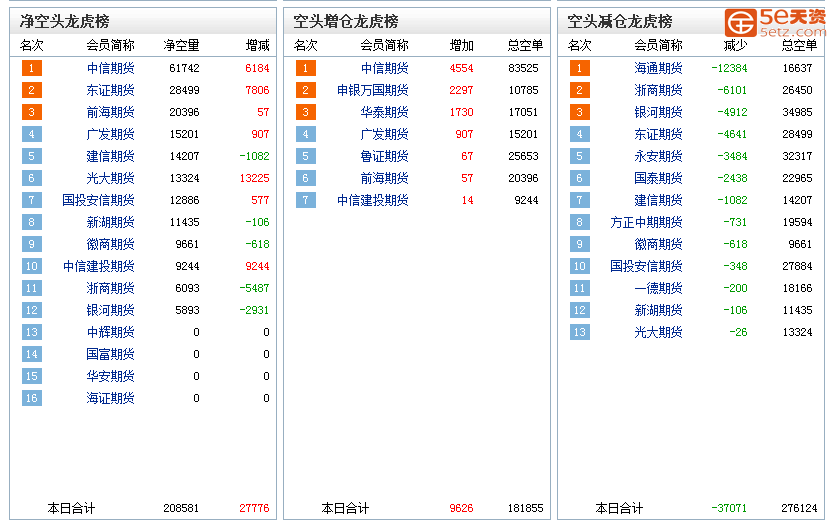The height and width of the screenshot is (529, 832).
Task: Open 徽商期货 in the 净空头龙虎榜 table
Action: click(x=110, y=245)
